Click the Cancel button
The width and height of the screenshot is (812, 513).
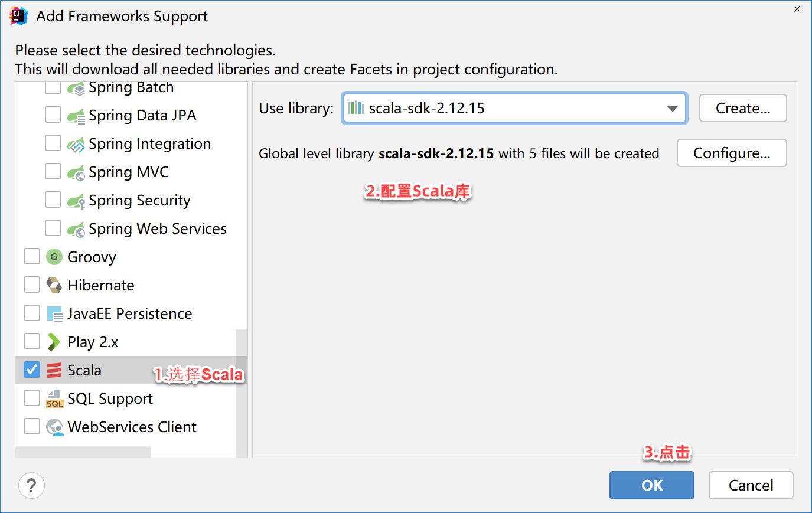pos(751,485)
